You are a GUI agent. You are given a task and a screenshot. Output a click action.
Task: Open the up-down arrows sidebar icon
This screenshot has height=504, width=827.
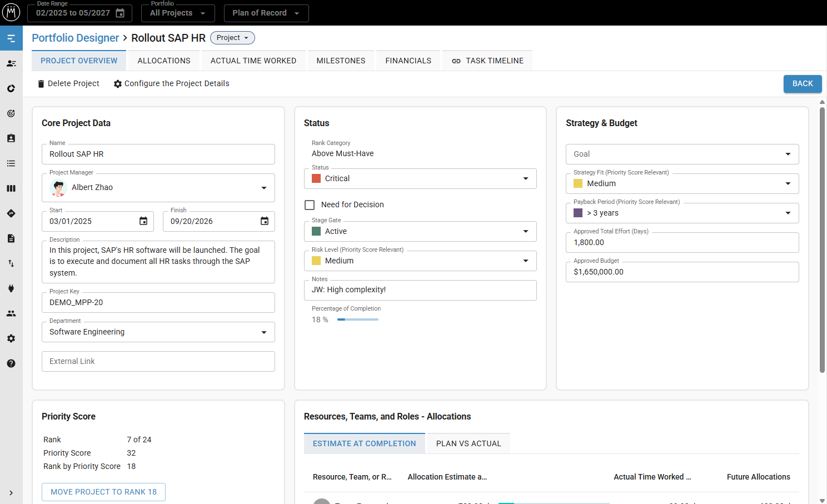11,263
